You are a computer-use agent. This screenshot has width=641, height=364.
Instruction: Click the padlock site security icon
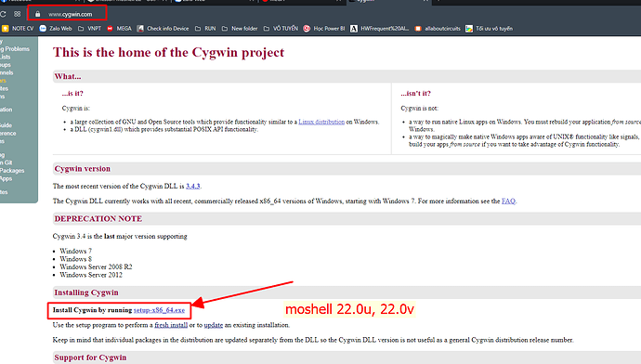click(x=37, y=14)
